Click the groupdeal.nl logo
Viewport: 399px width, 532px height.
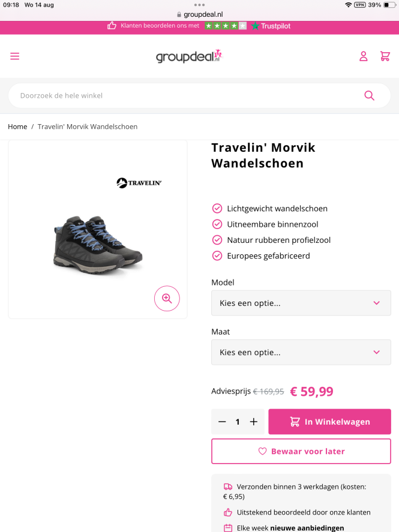click(x=188, y=56)
